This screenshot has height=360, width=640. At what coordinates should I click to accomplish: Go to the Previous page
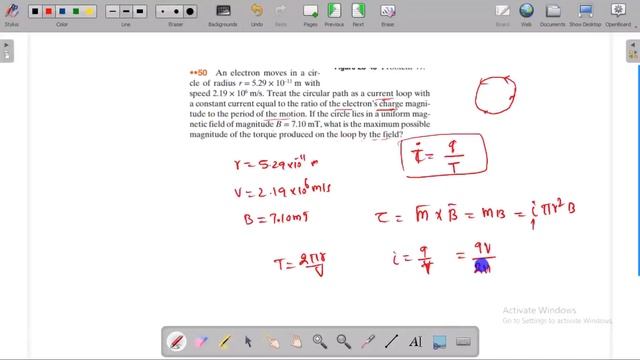tap(334, 14)
